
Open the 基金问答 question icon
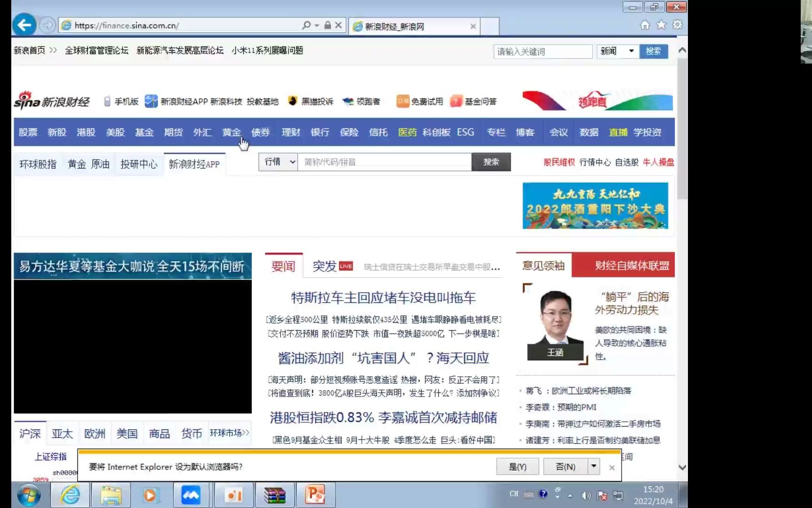[456, 101]
